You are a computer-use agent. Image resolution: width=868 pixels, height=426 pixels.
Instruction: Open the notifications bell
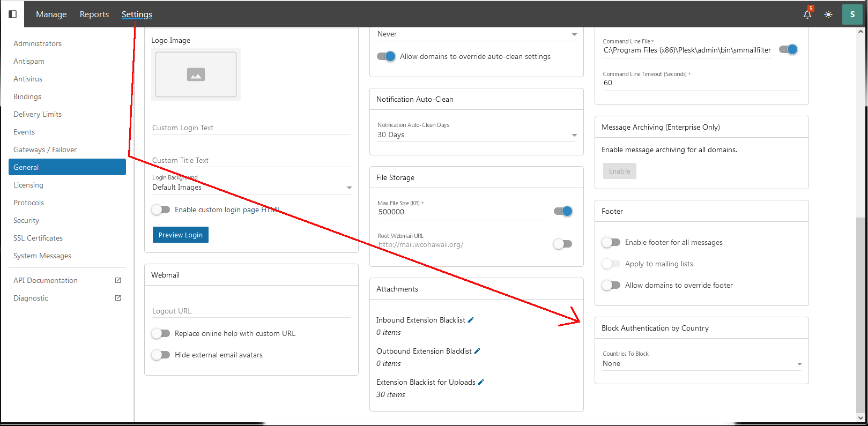(x=807, y=14)
